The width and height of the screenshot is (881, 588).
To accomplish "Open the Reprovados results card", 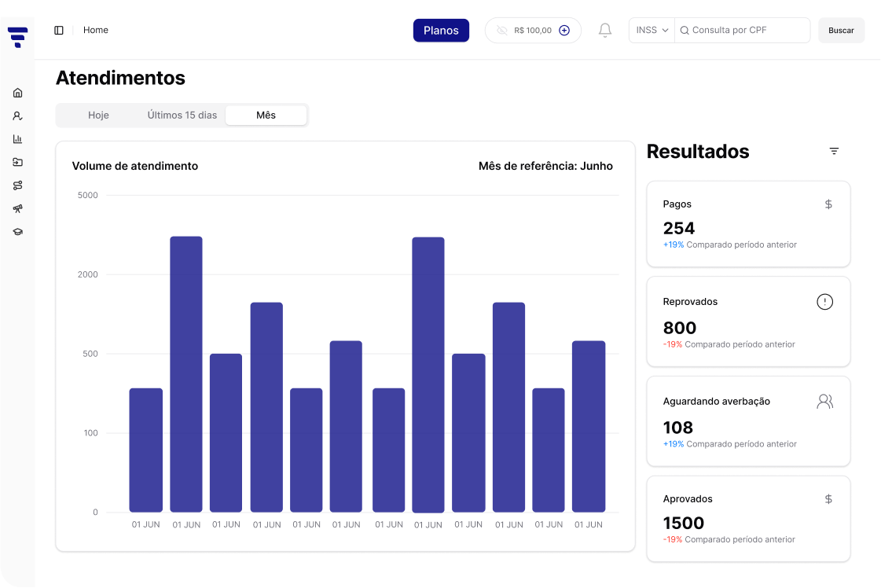I will click(x=748, y=322).
